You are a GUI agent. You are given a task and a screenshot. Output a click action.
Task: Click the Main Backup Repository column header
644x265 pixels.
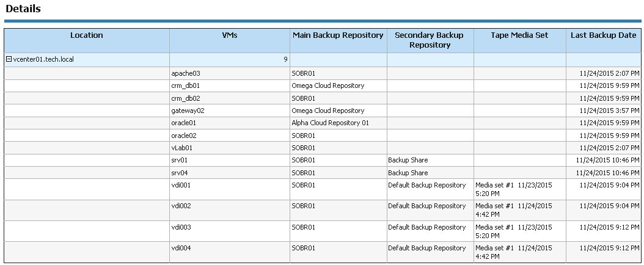click(x=338, y=35)
